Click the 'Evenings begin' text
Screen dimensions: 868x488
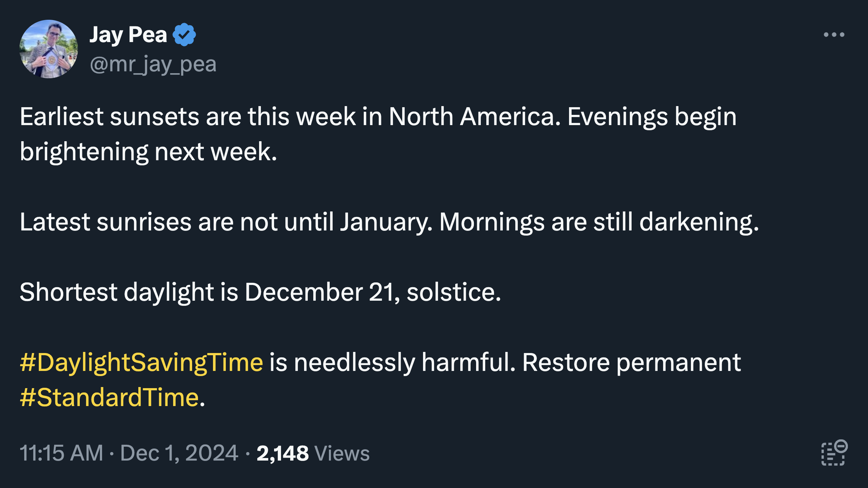652,117
